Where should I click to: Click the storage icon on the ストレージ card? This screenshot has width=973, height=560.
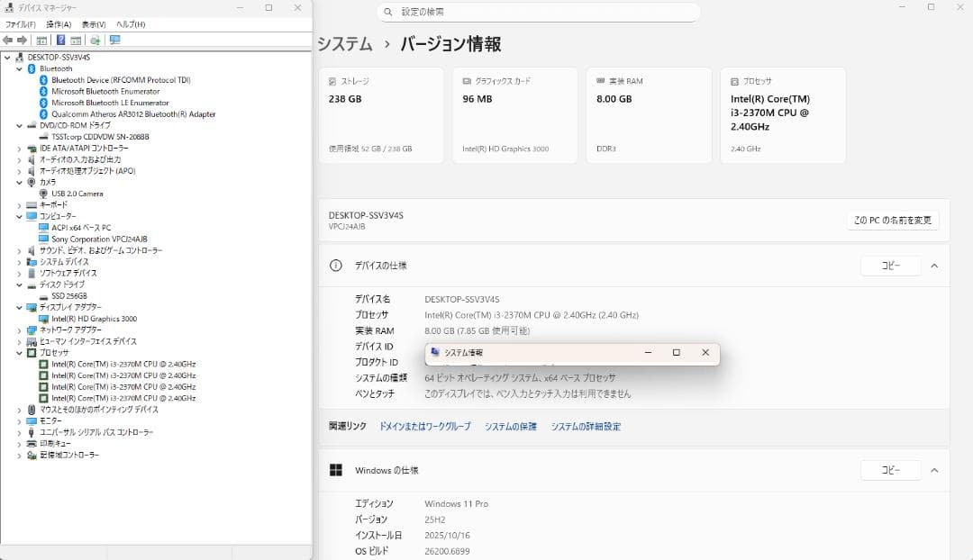[333, 81]
